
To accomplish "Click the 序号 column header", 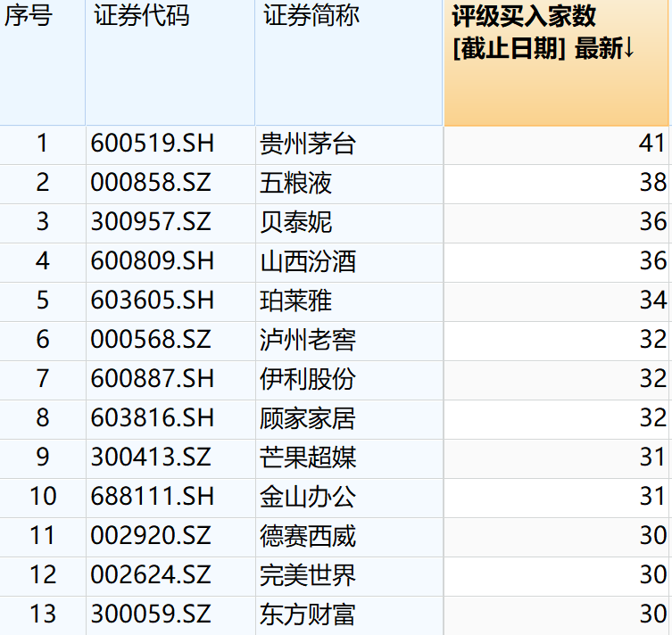I will (x=43, y=62).
